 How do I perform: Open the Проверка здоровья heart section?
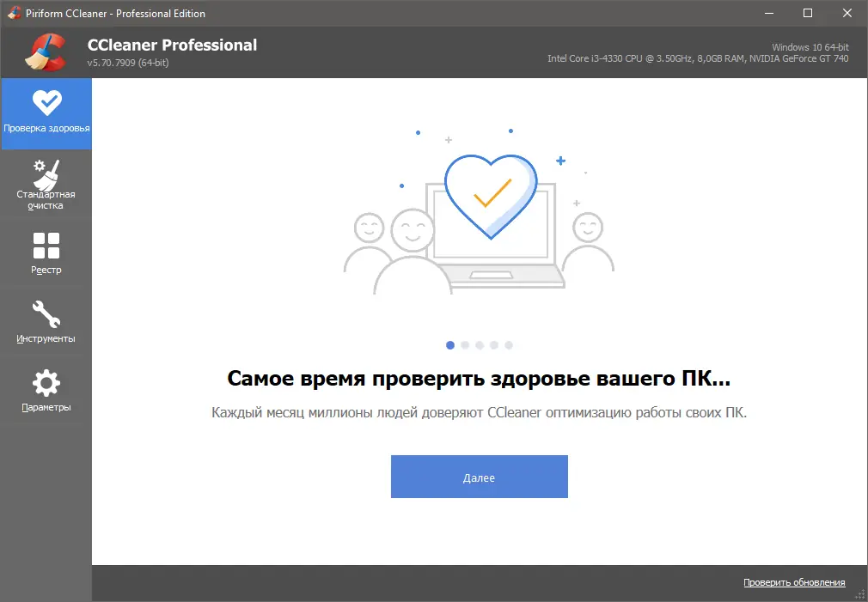pyautogui.click(x=46, y=112)
